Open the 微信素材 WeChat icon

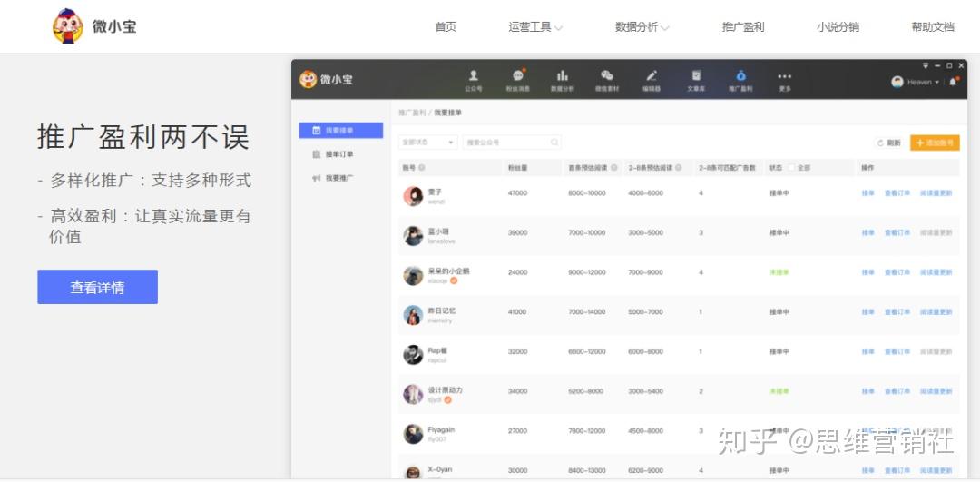point(606,75)
